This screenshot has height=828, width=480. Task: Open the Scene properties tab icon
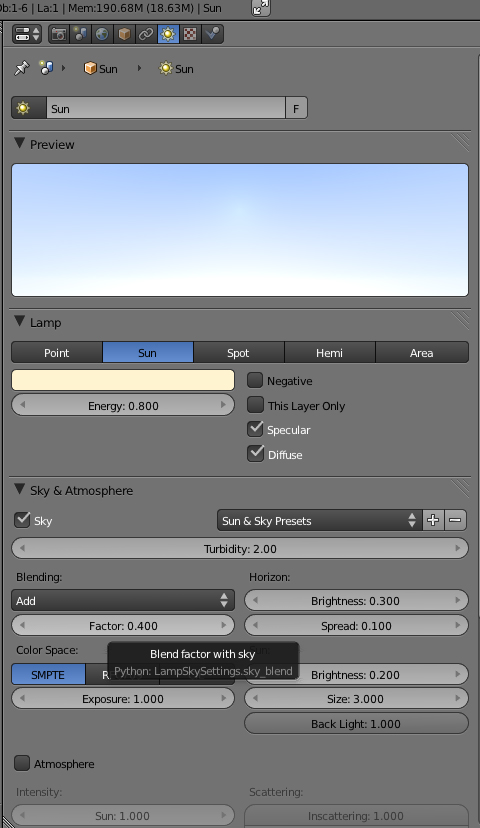coord(81,34)
